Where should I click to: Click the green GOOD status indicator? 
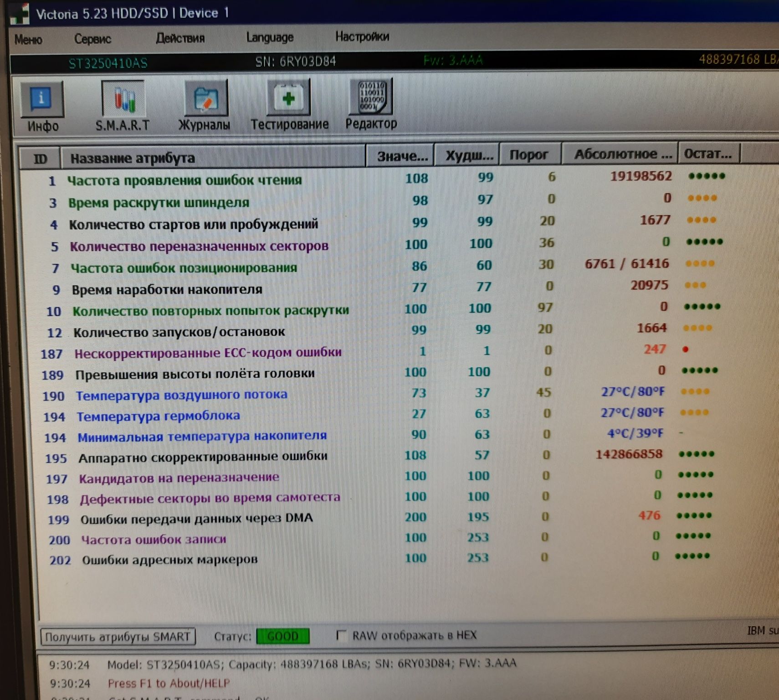(x=283, y=636)
